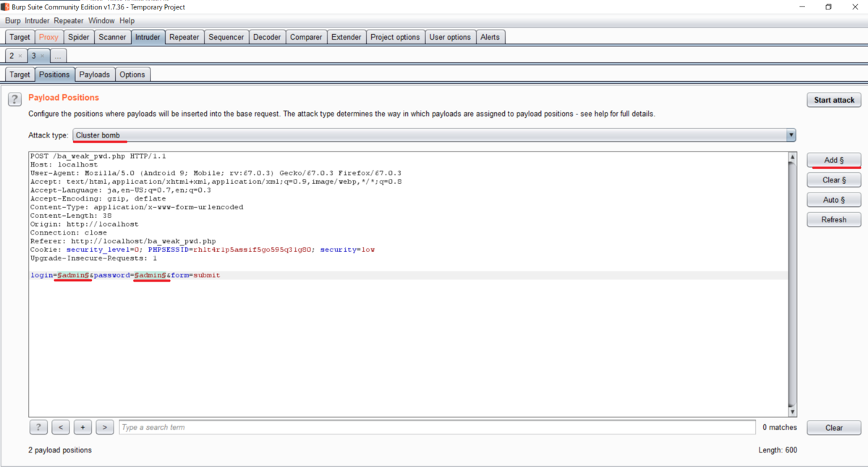This screenshot has height=467, width=868.
Task: Click the Clear search button
Action: [x=834, y=427]
